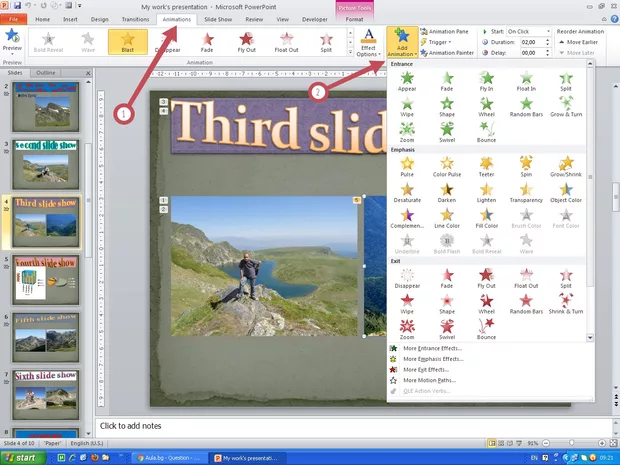Apply the Disappear exit effect
The width and height of the screenshot is (620, 465).
[x=406, y=278]
